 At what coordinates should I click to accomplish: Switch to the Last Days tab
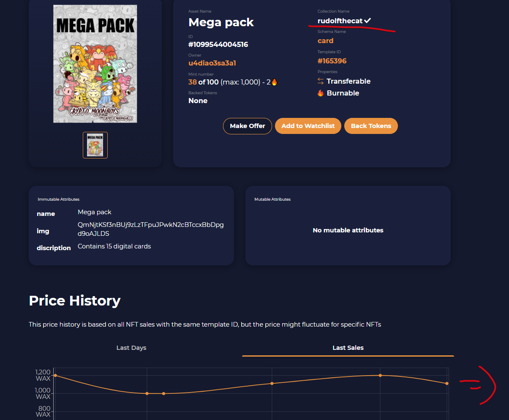(131, 348)
